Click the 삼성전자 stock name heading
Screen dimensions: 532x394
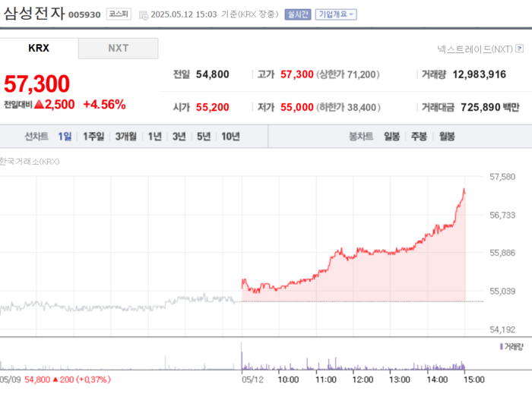[34, 14]
